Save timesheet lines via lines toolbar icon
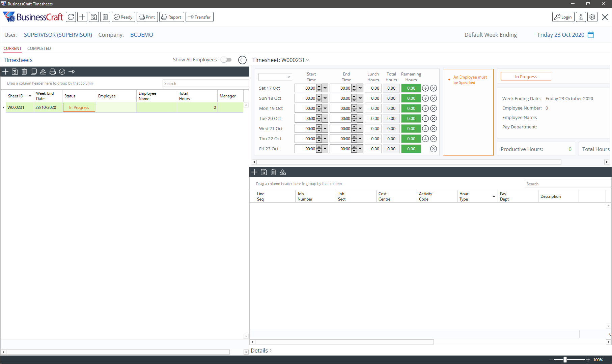 click(264, 172)
